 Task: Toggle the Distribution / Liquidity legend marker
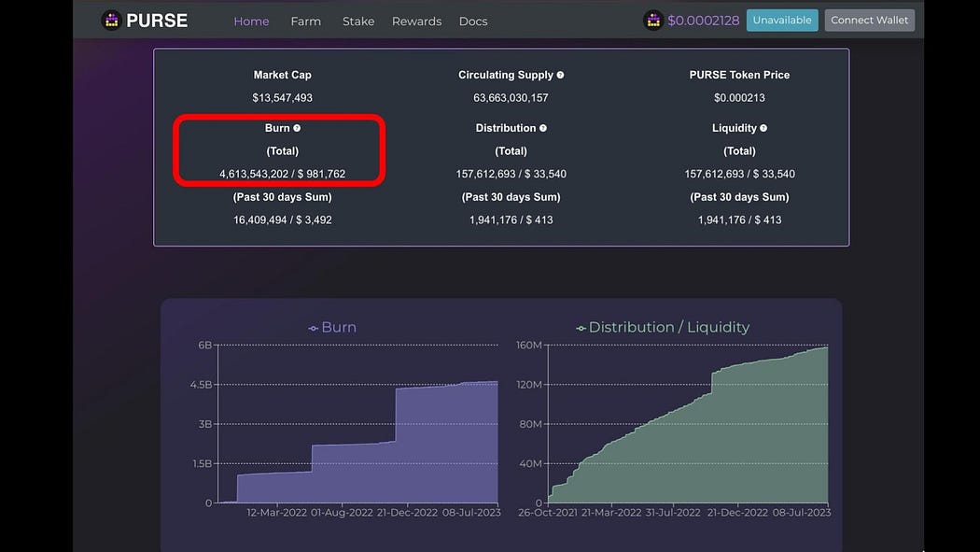coord(581,328)
